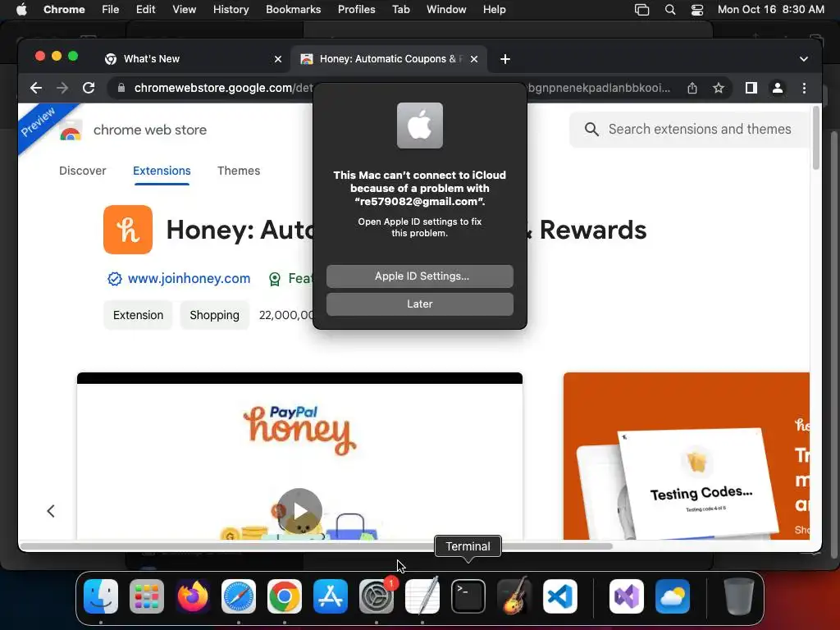
Task: Open the cloud weather app in Dock
Action: coord(673,596)
